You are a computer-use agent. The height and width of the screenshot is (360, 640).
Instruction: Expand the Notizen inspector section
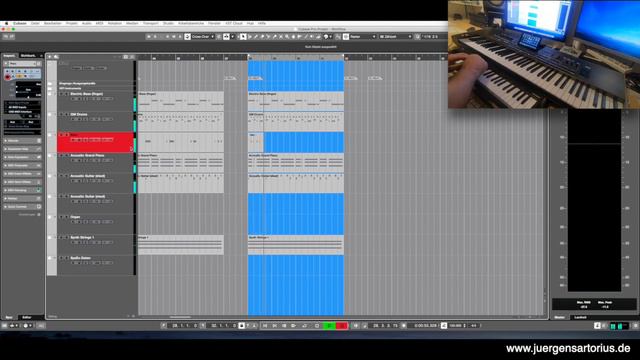click(x=22, y=198)
